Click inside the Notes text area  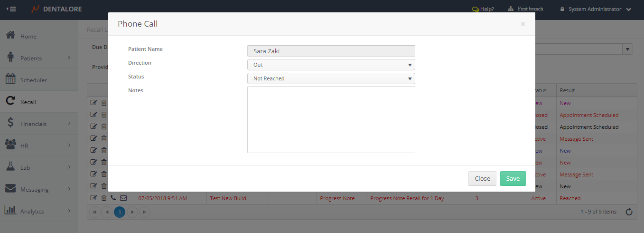[331, 120]
